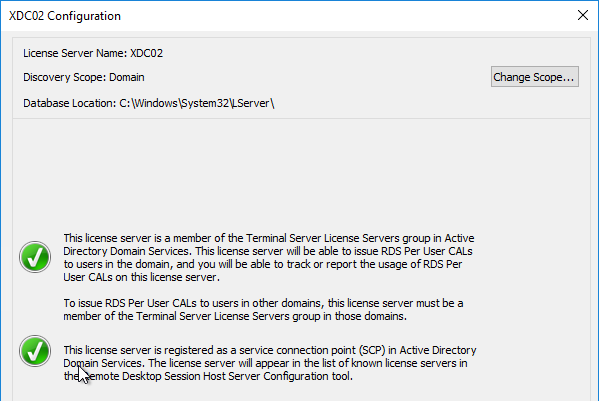The height and width of the screenshot is (401, 599).
Task: Select the Database Location label
Action: tap(70, 103)
